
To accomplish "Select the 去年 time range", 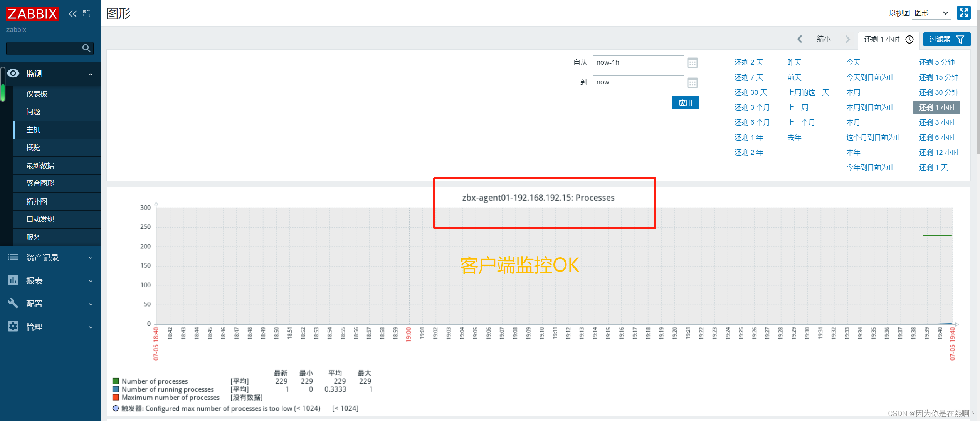I will click(794, 138).
